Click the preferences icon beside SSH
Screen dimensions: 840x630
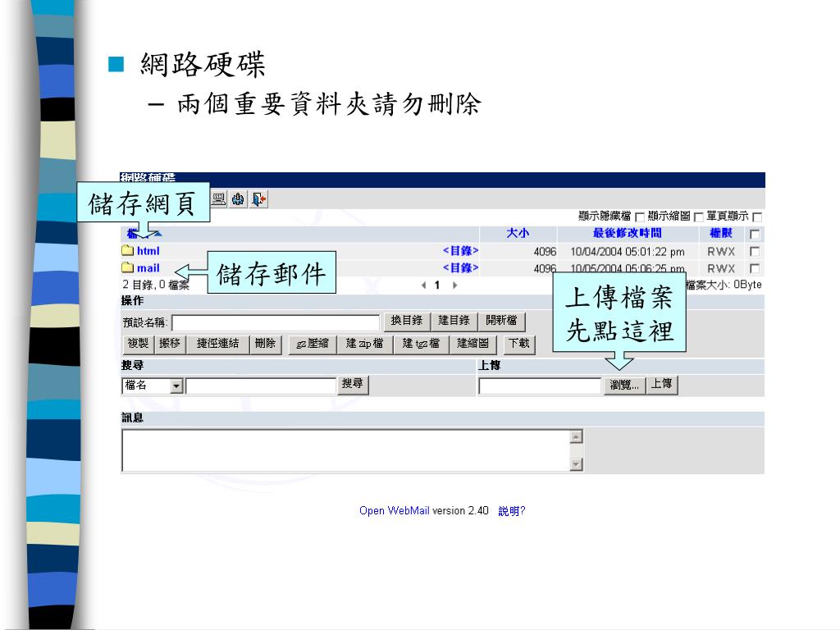239,199
